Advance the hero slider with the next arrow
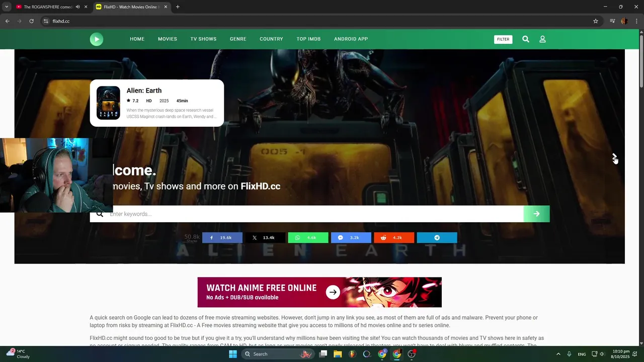The width and height of the screenshot is (644, 362). (614, 157)
